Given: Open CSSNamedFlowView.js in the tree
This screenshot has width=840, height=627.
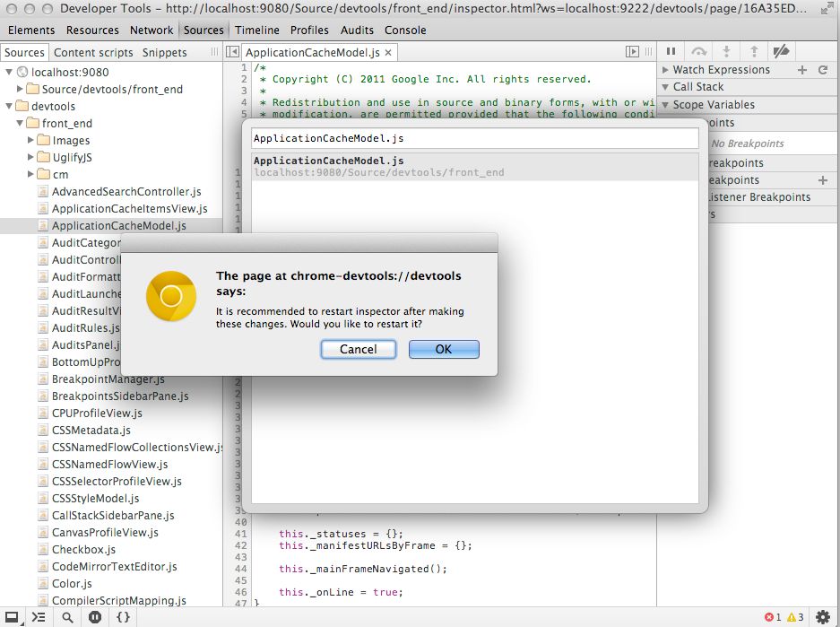Looking at the screenshot, I should click(x=111, y=464).
